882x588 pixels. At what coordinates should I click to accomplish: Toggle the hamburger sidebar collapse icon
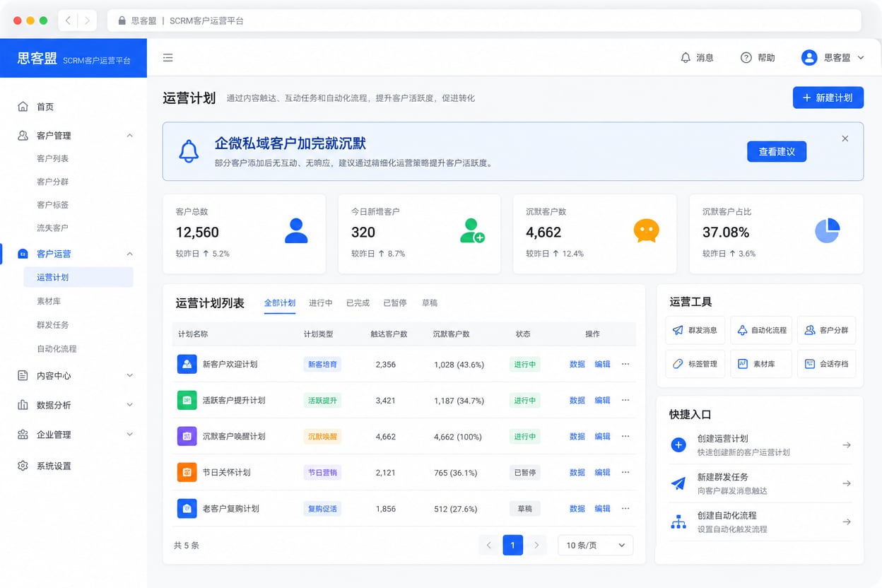coord(167,58)
